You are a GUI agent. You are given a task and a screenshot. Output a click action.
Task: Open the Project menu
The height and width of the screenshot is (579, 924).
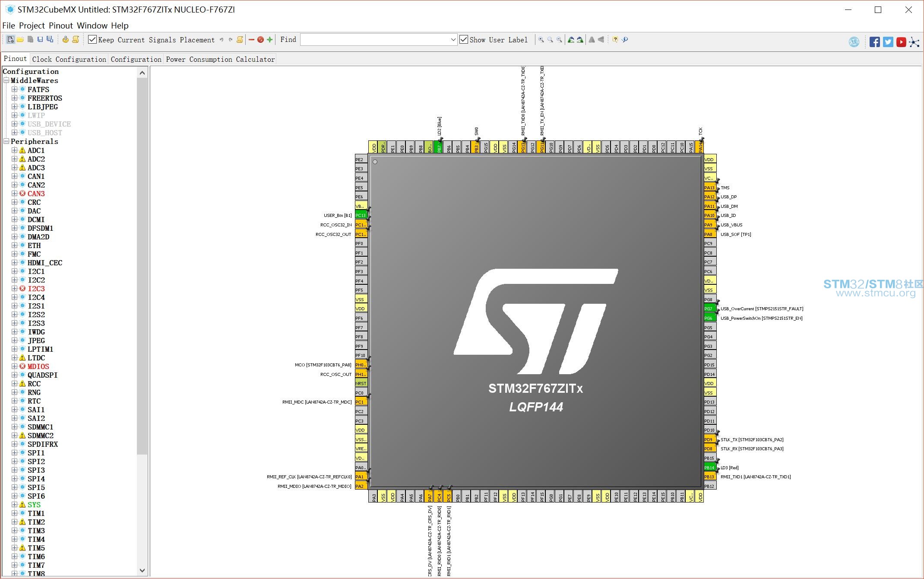32,25
